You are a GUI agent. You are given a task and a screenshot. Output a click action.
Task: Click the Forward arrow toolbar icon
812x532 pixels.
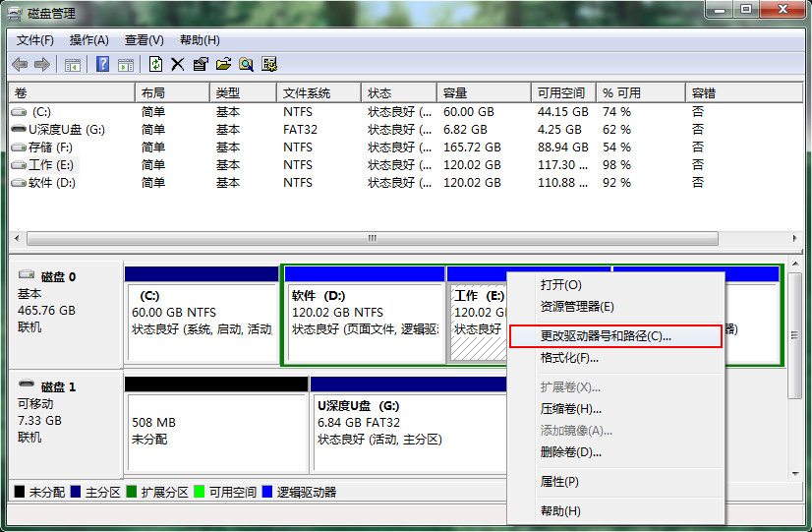coord(41,65)
